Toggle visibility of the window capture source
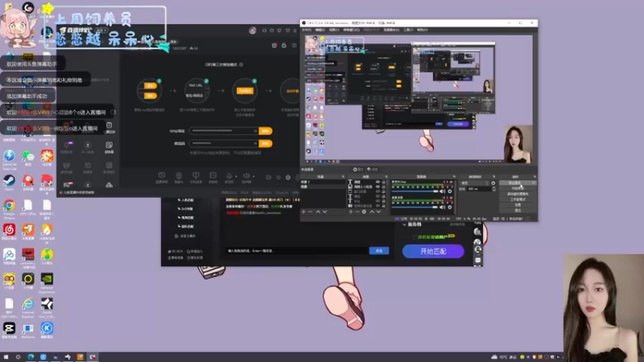Viewport: 644px width, 362px height. (378, 191)
